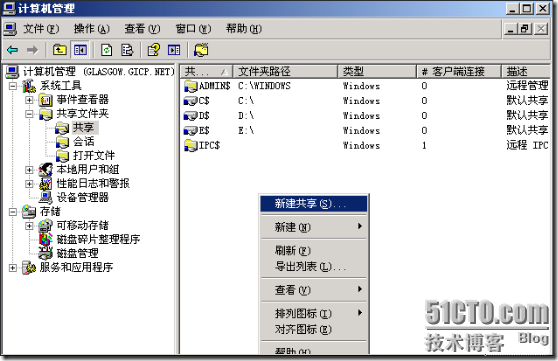558x361 pixels.
Task: Expand the 可移动存储 tree node
Action: (29, 226)
